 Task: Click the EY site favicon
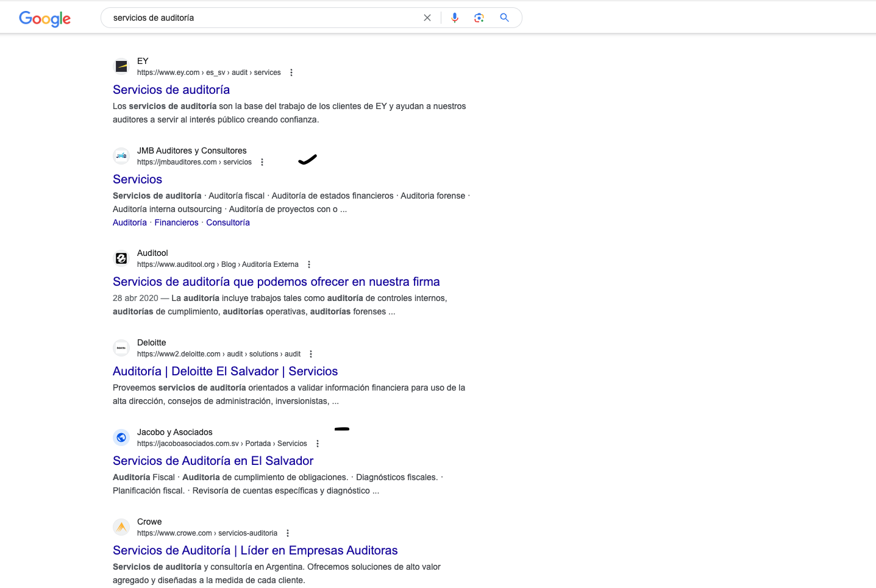(x=121, y=66)
